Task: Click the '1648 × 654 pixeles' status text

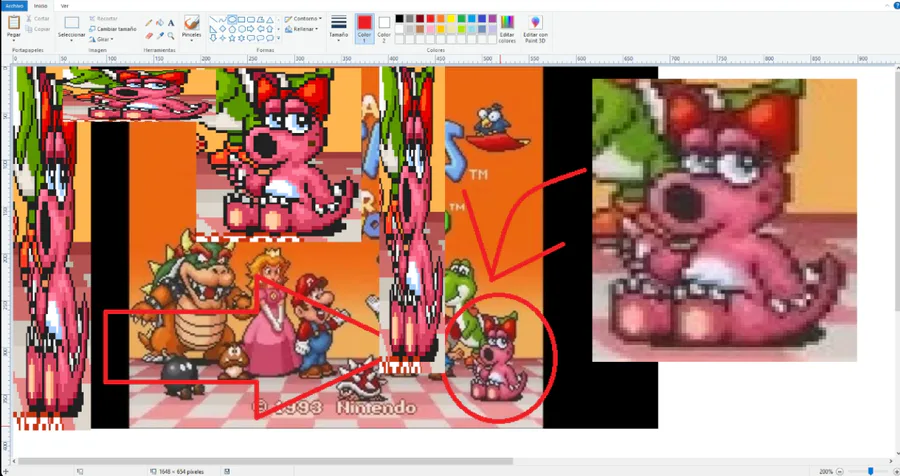Action: point(181,471)
